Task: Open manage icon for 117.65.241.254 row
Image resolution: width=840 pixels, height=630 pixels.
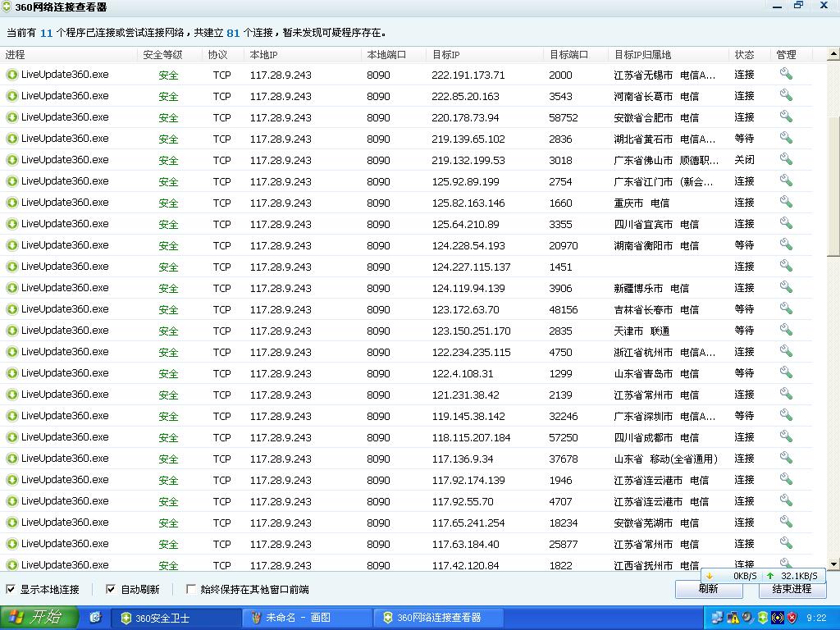Action: point(786,522)
